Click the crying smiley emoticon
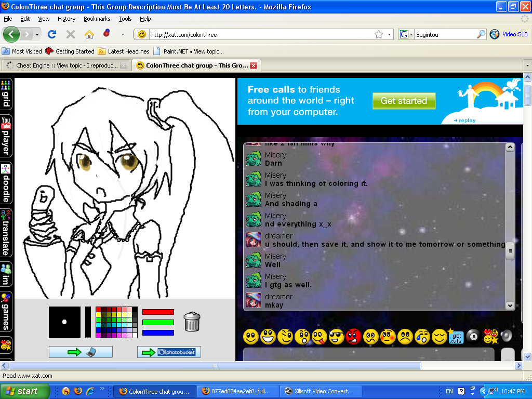The image size is (532, 399). click(422, 337)
